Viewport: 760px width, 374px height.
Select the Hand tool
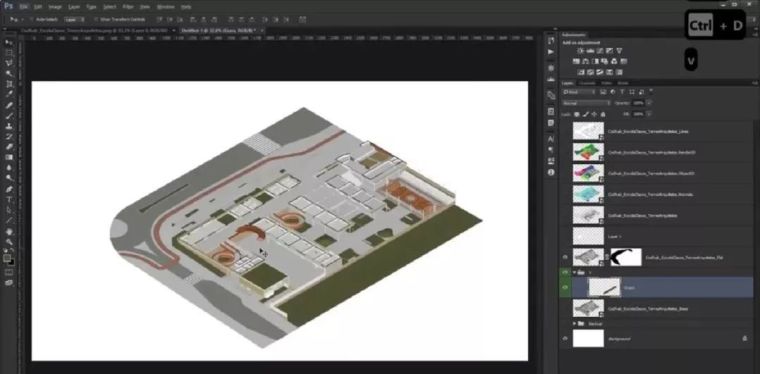[x=9, y=232]
